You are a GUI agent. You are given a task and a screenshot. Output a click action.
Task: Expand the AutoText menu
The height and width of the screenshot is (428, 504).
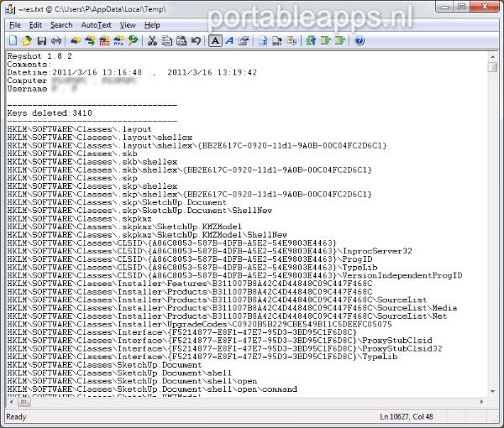pyautogui.click(x=96, y=25)
